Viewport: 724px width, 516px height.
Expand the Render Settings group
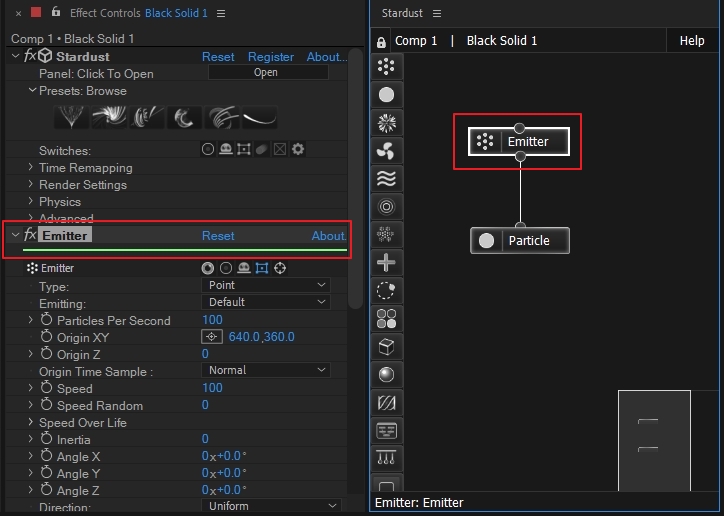point(30,184)
